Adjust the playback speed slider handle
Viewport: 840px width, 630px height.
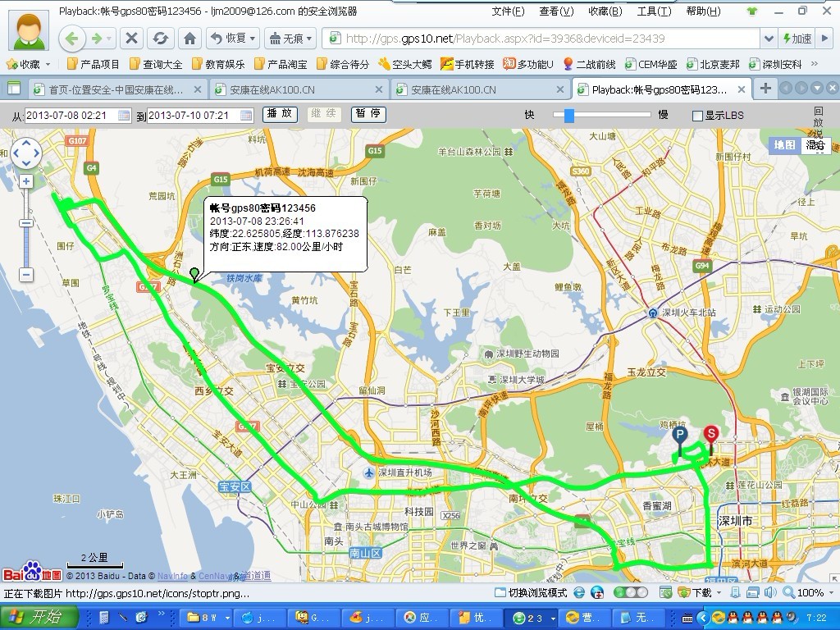click(x=569, y=115)
